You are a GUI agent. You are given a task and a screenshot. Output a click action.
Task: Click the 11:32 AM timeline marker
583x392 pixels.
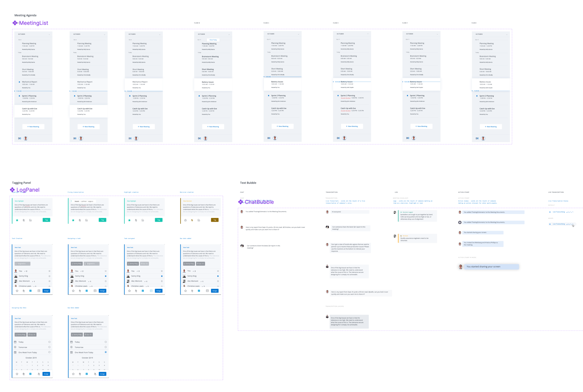(x=19, y=91)
